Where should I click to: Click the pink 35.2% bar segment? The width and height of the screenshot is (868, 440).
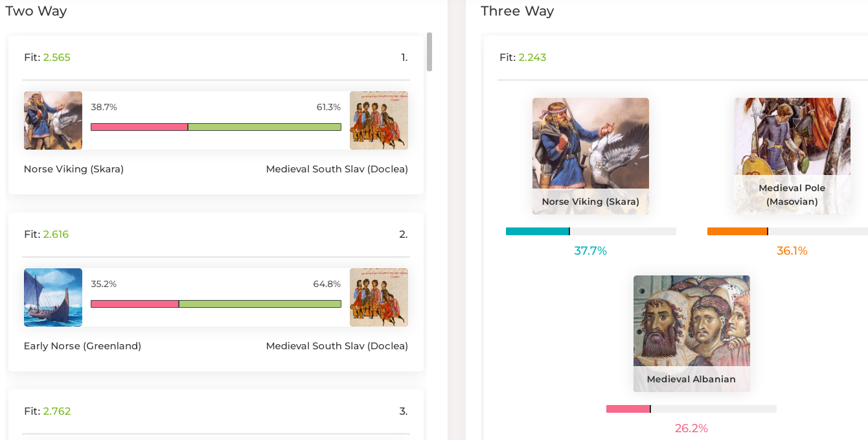pyautogui.click(x=135, y=304)
